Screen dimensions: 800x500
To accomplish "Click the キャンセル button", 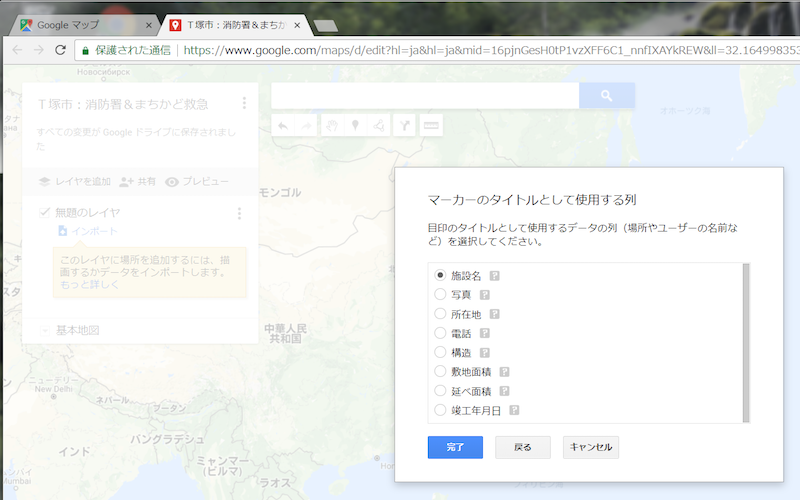I will (591, 447).
